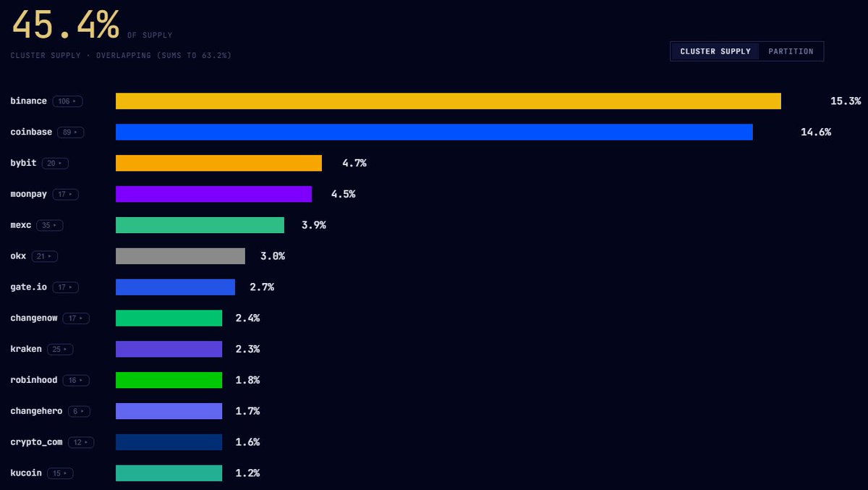Viewport: 868px width, 490px height.
Task: Click the crypto_com row label
Action: [36, 442]
